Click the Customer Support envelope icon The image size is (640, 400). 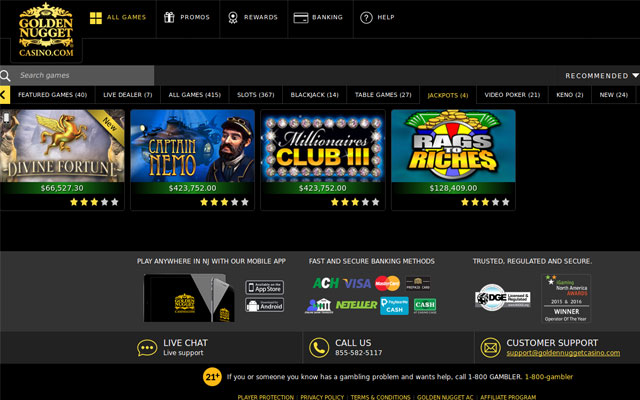coord(490,348)
